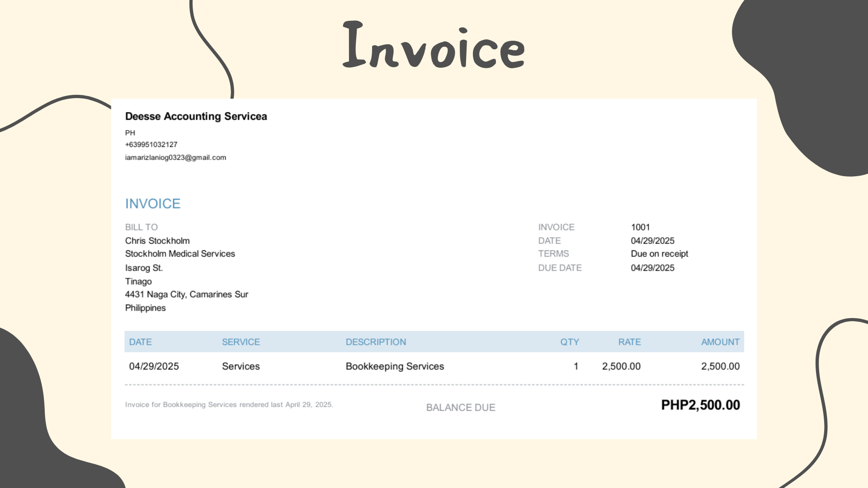Click the AMOUNT column header
Screen dimensions: 868x488
pyautogui.click(x=720, y=342)
